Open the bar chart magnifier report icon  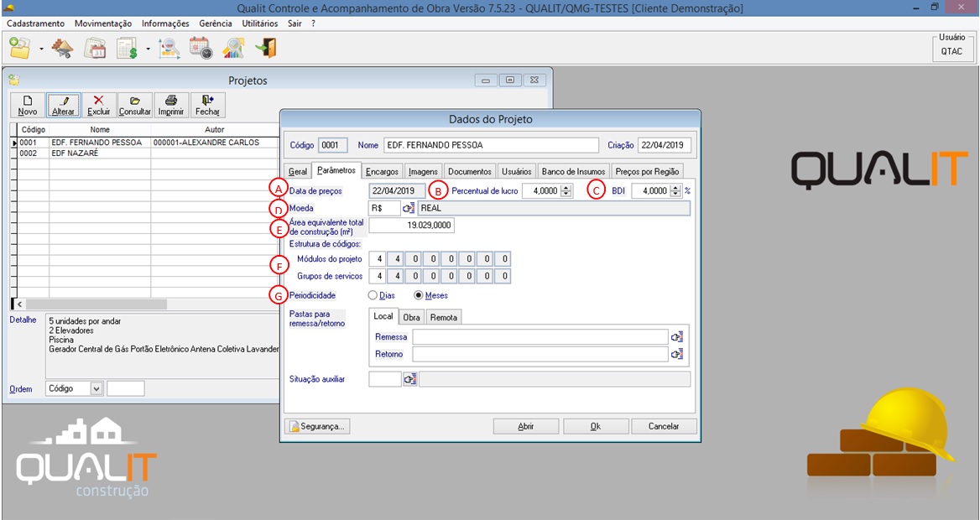click(234, 48)
